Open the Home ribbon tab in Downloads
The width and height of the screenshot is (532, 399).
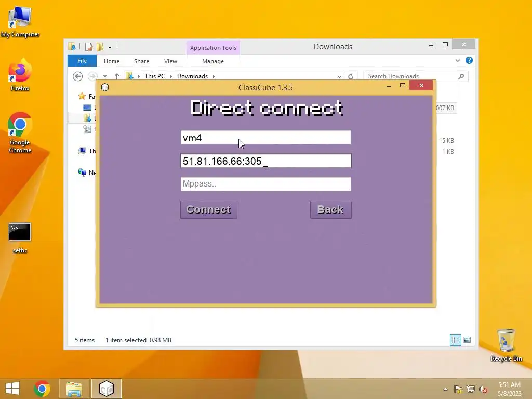coord(112,61)
